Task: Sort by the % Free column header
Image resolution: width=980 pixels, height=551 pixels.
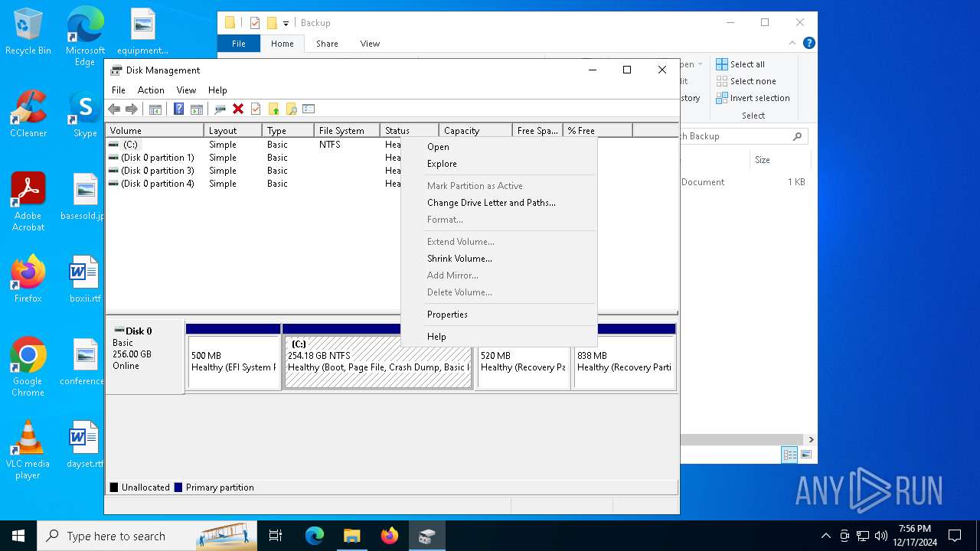Action: [x=598, y=131]
